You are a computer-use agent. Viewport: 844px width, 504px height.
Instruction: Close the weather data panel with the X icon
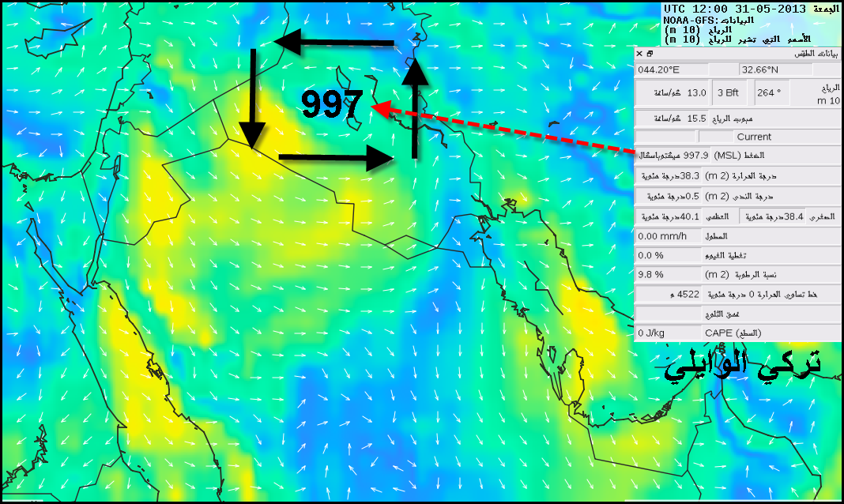click(639, 54)
